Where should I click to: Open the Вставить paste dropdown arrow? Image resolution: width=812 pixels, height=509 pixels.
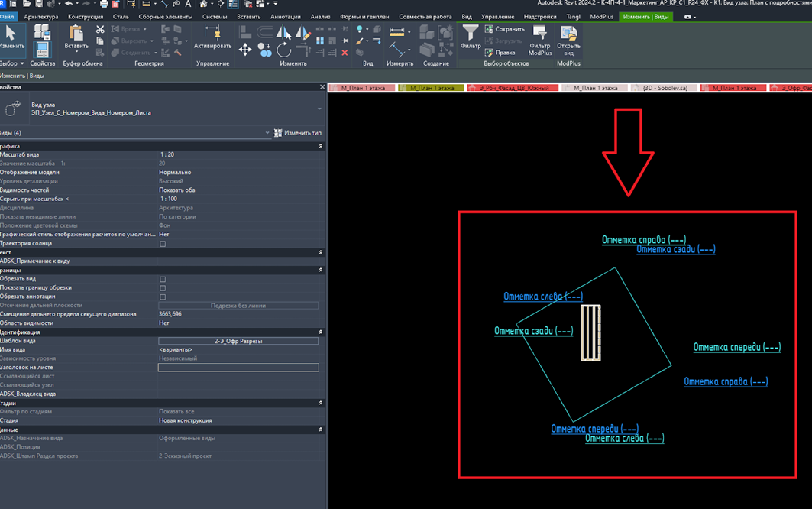click(76, 52)
